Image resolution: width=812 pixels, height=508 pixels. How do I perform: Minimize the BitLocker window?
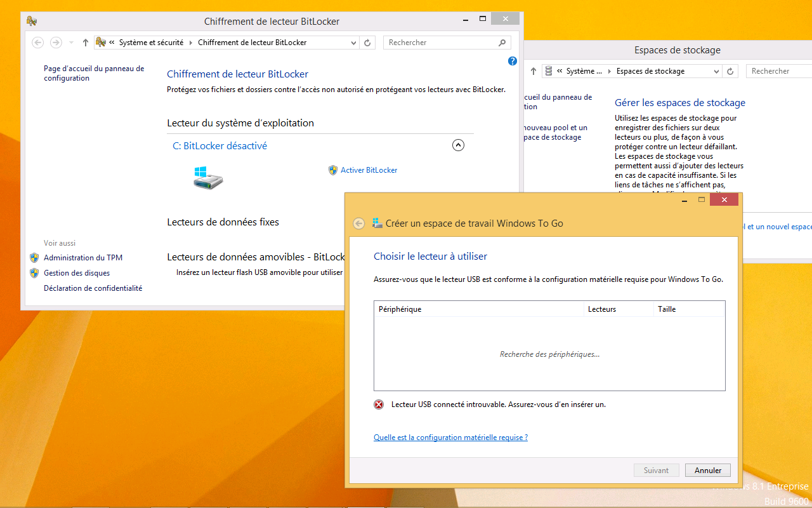[x=465, y=18]
